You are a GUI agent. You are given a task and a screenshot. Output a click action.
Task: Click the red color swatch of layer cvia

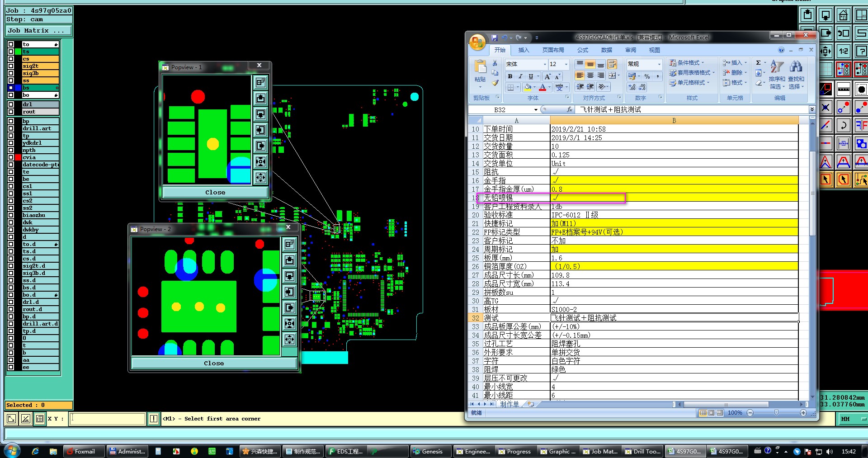(x=18, y=157)
